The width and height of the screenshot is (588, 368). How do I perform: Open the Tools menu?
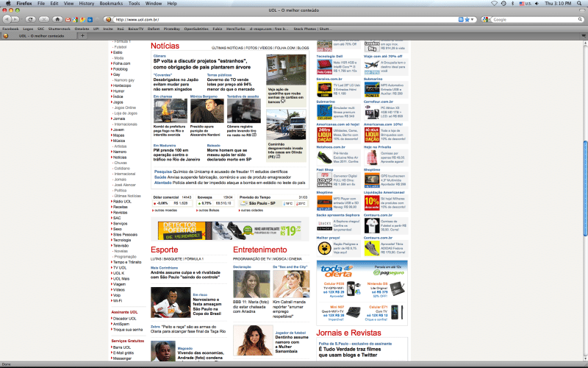pyautogui.click(x=134, y=4)
